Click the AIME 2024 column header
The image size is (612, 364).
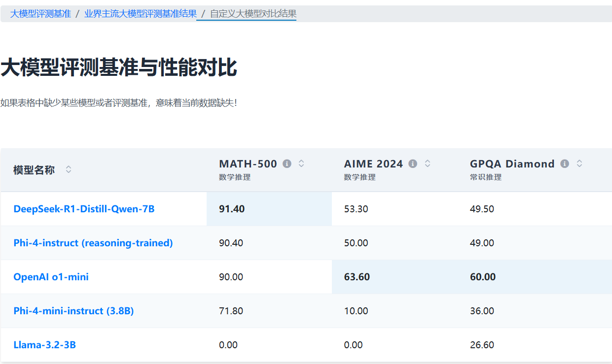395,170
